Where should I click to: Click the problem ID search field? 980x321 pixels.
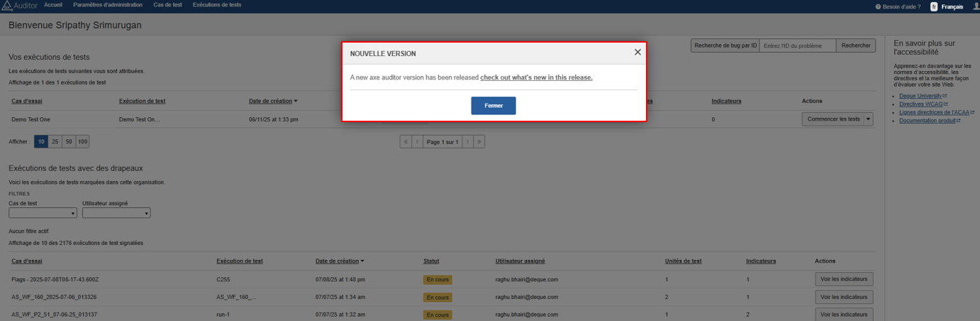[797, 45]
